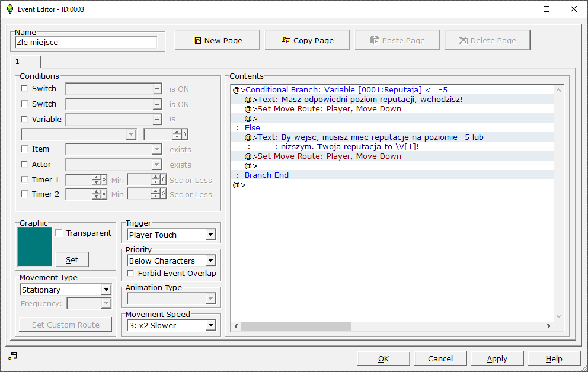Select the Branch End line
The image size is (588, 372).
(x=392, y=175)
